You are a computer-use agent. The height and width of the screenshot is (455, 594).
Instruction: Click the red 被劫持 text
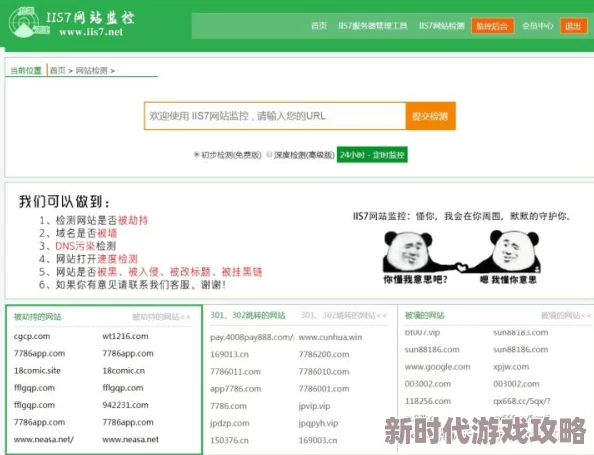[x=133, y=220]
